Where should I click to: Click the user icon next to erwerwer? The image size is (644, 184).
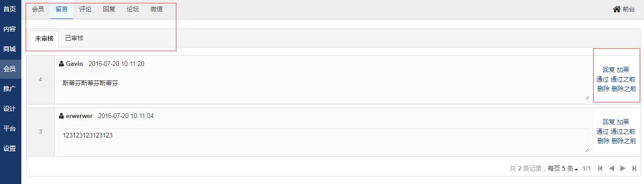[x=62, y=116]
